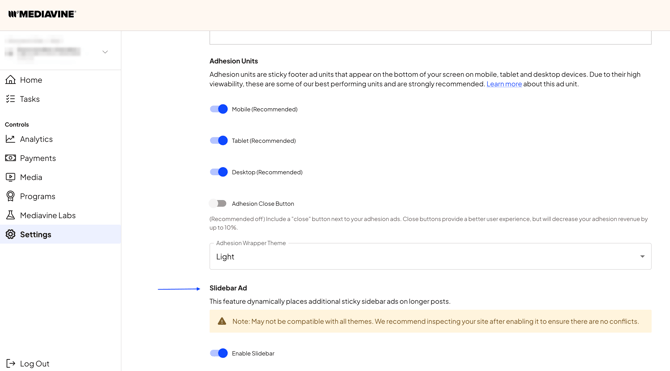670x371 pixels.
Task: Disable the Mobile adhesion toggle
Action: (x=218, y=109)
